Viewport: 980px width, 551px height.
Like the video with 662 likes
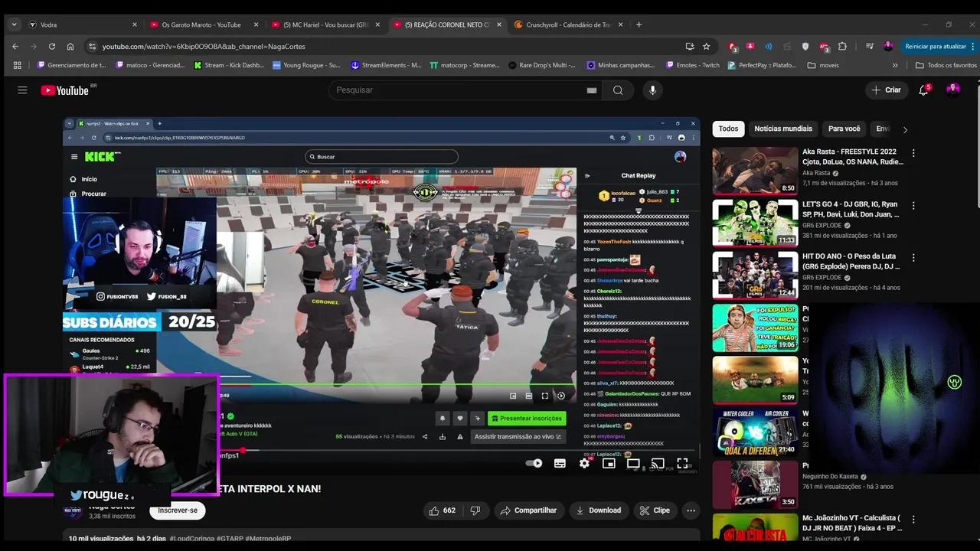pos(443,510)
